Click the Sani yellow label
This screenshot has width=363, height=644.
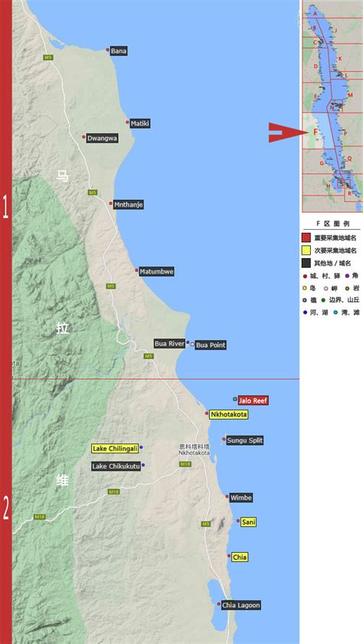coord(248,522)
